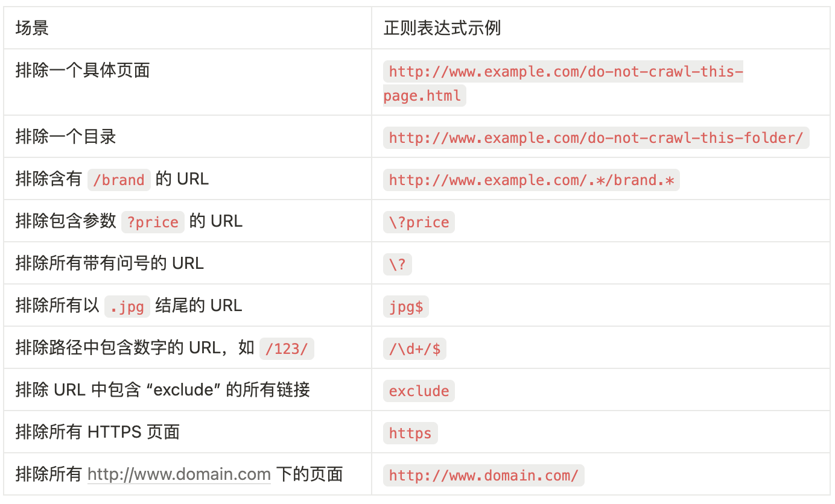The height and width of the screenshot is (504, 835).
Task: Click the regex http://www.example.com/.*/brand.*
Action: (x=532, y=180)
